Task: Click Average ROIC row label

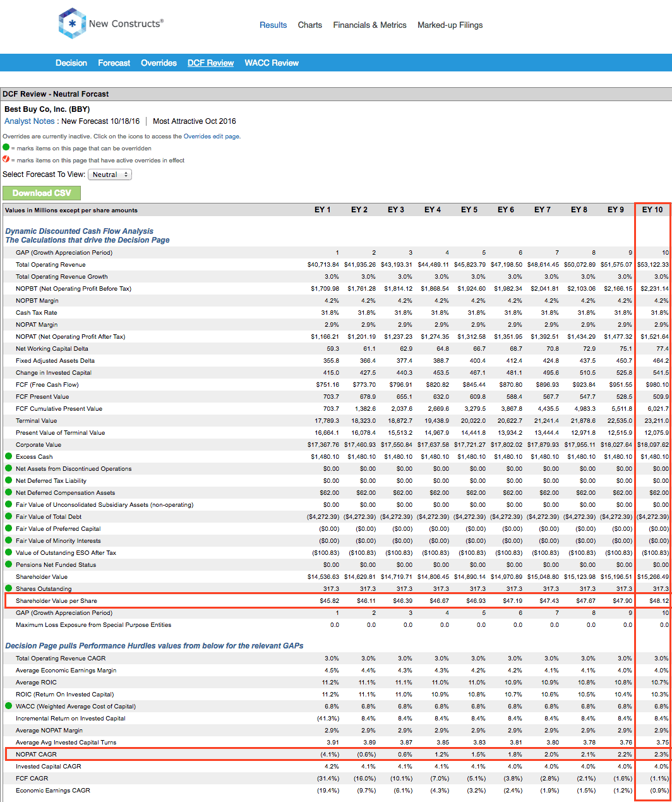Action: pyautogui.click(x=36, y=682)
